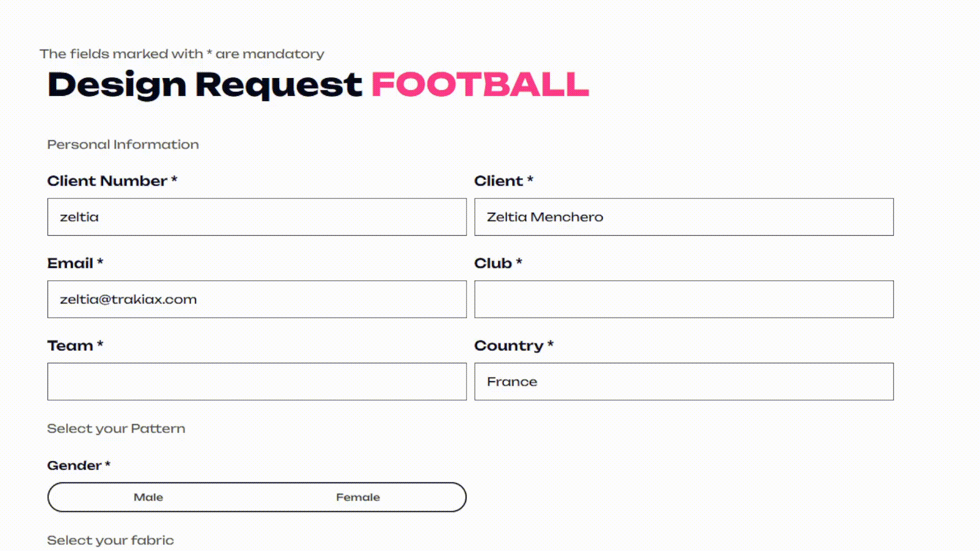
Task: Click the Client label text
Action: coord(499,181)
